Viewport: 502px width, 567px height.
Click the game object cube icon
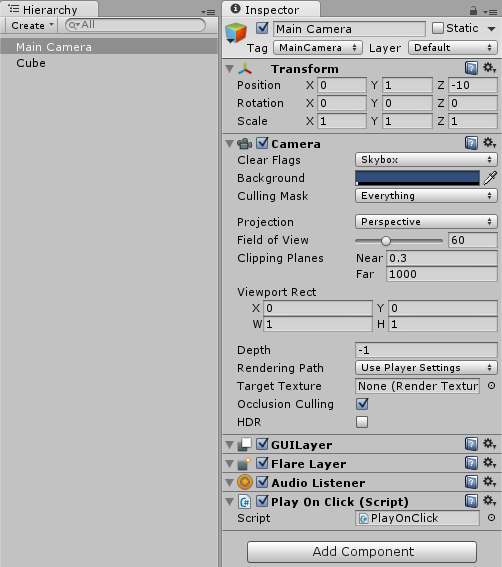[x=236, y=33]
